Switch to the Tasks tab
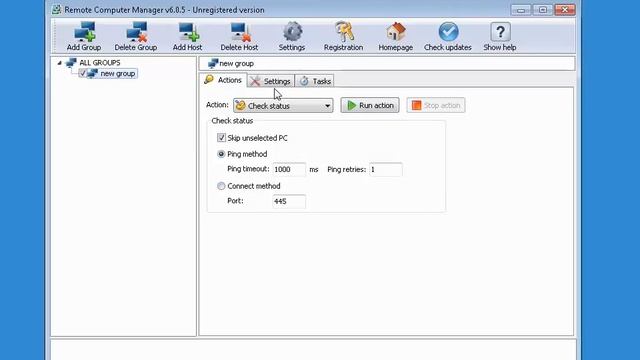 point(315,81)
